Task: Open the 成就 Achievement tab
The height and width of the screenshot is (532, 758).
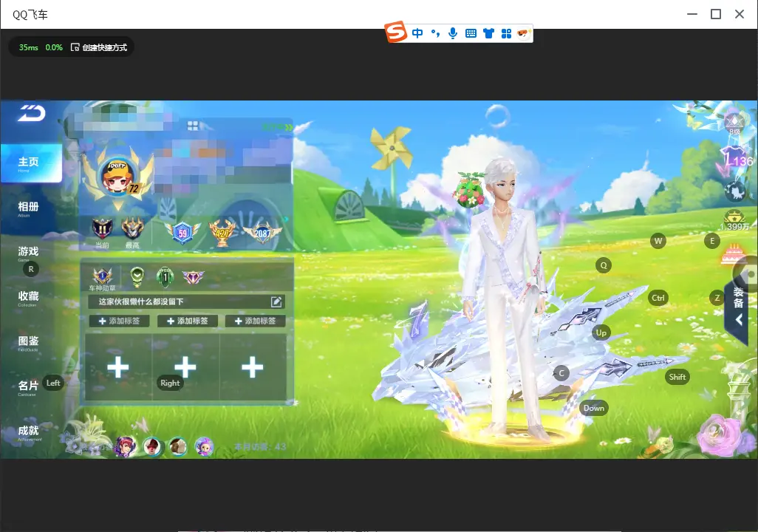Action: 29,432
